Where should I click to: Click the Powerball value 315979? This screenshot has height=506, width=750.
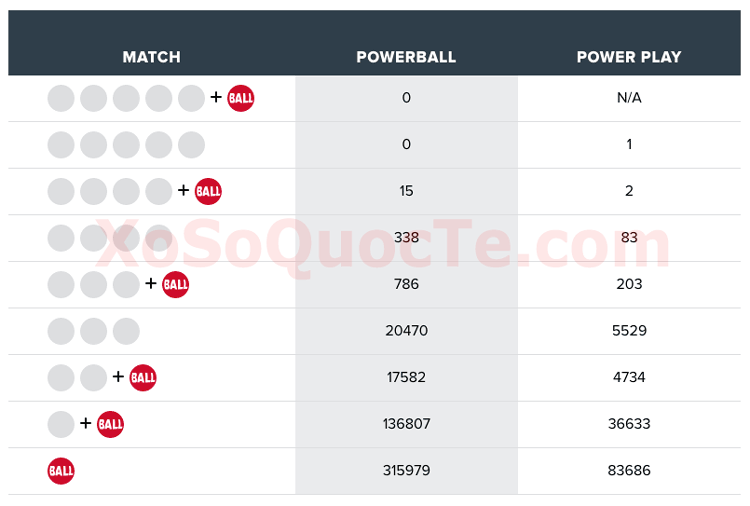(406, 471)
